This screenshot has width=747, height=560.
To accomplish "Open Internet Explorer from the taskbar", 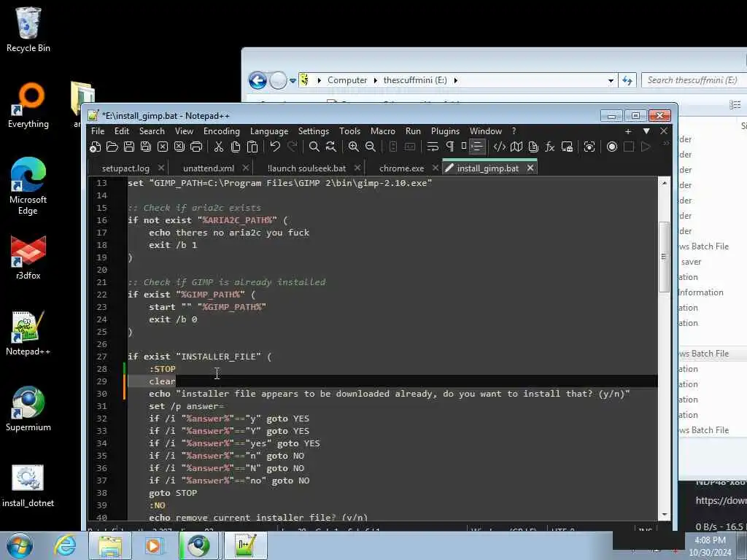I will (x=65, y=545).
